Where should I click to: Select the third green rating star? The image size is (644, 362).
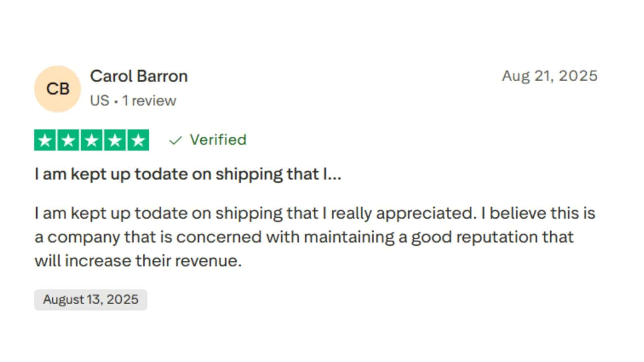92,140
